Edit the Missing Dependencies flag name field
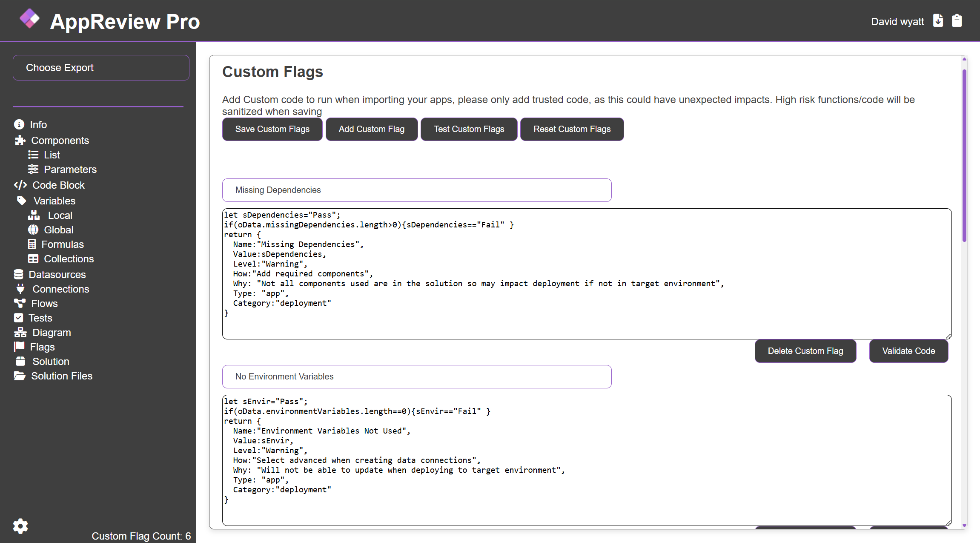The width and height of the screenshot is (980, 543). (x=416, y=190)
